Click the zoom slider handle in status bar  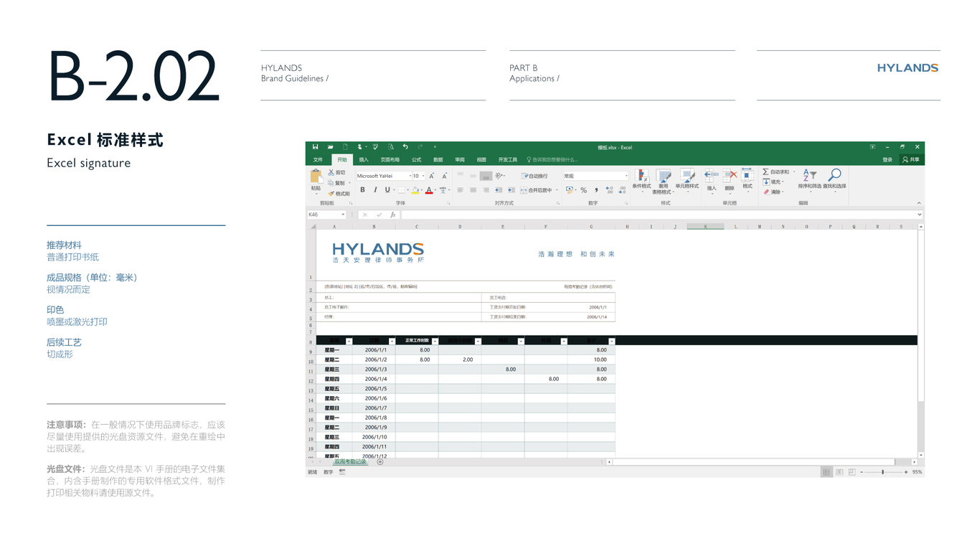882,472
